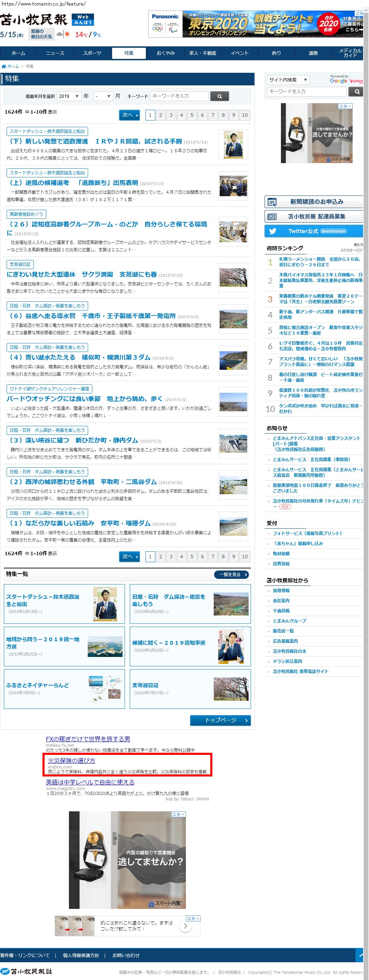Click the sidebar site search magnifier button
Image resolution: width=369 pixels, height=980 pixels.
pyautogui.click(x=356, y=92)
